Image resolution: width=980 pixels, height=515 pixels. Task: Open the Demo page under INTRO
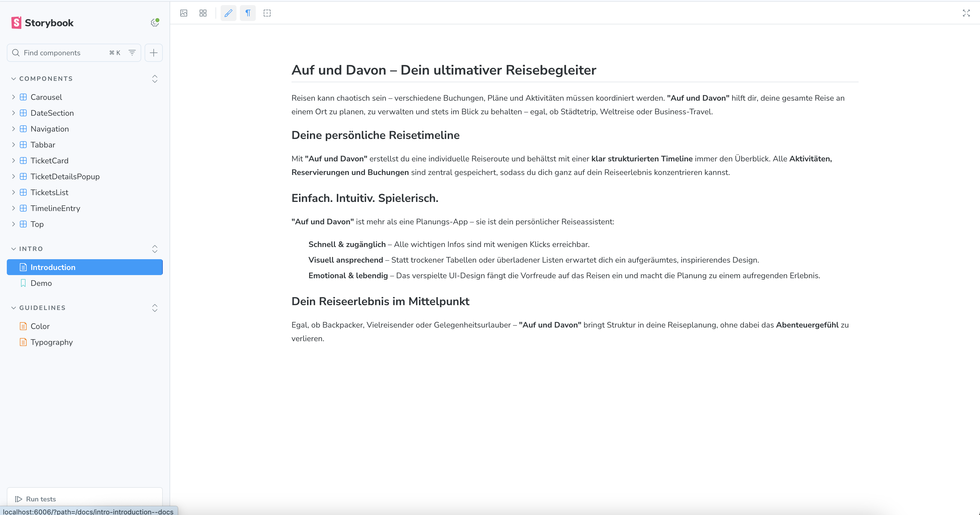pyautogui.click(x=41, y=283)
